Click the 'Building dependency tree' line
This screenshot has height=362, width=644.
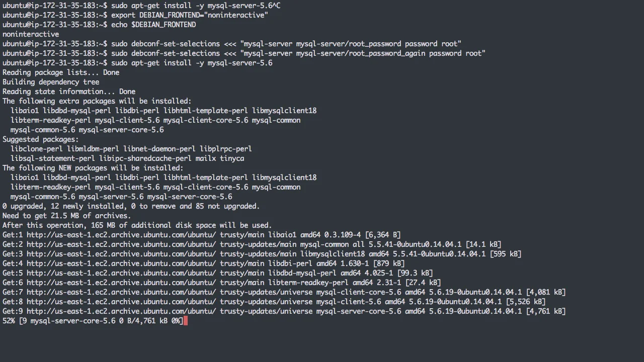[x=51, y=82]
